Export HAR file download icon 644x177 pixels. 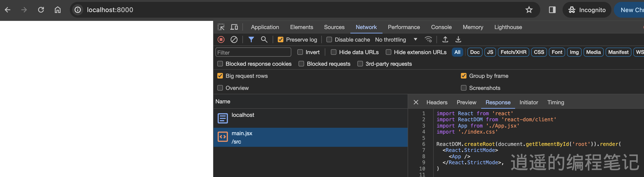coord(458,39)
